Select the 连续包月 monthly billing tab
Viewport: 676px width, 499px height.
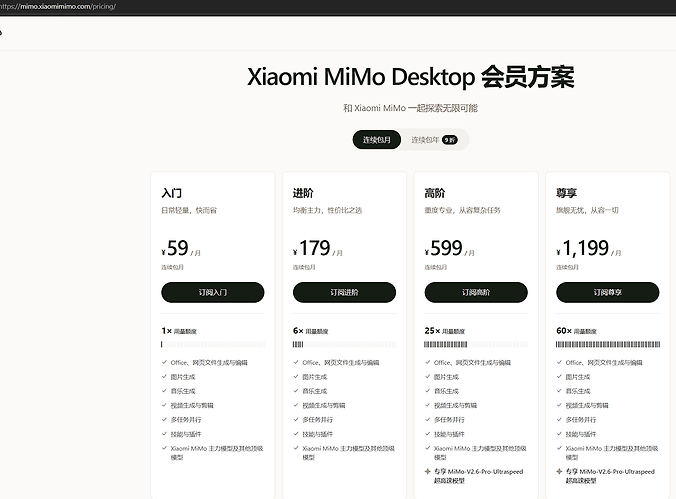[376, 140]
